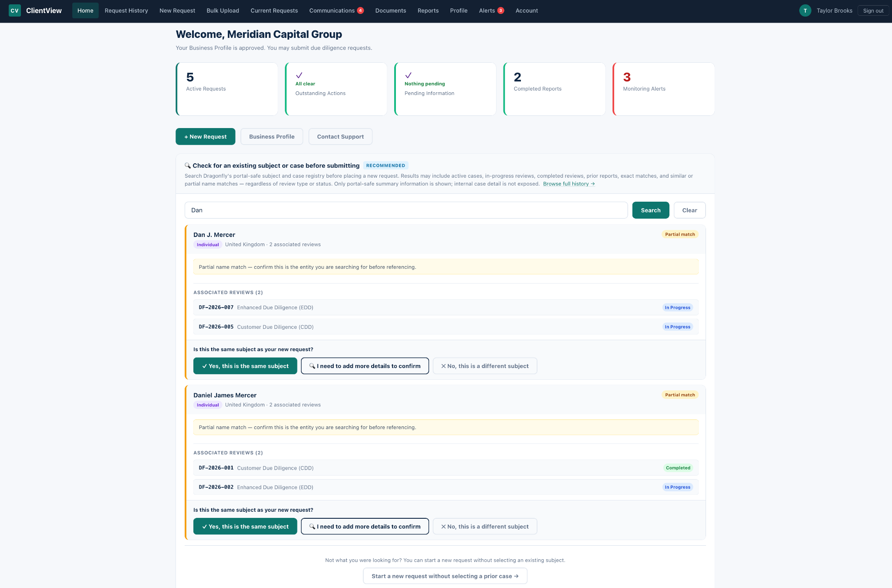Click the All clear checkmark icon
This screenshot has height=588, width=892.
coord(299,75)
